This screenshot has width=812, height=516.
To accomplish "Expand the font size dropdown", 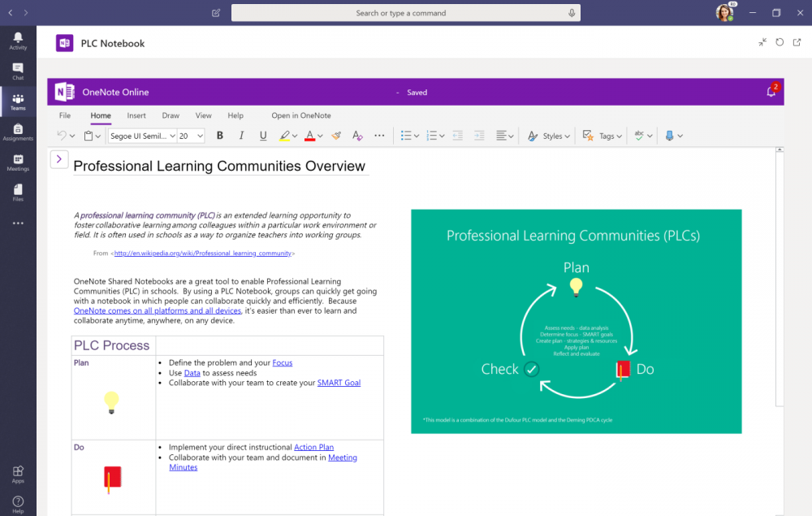I will pos(200,136).
